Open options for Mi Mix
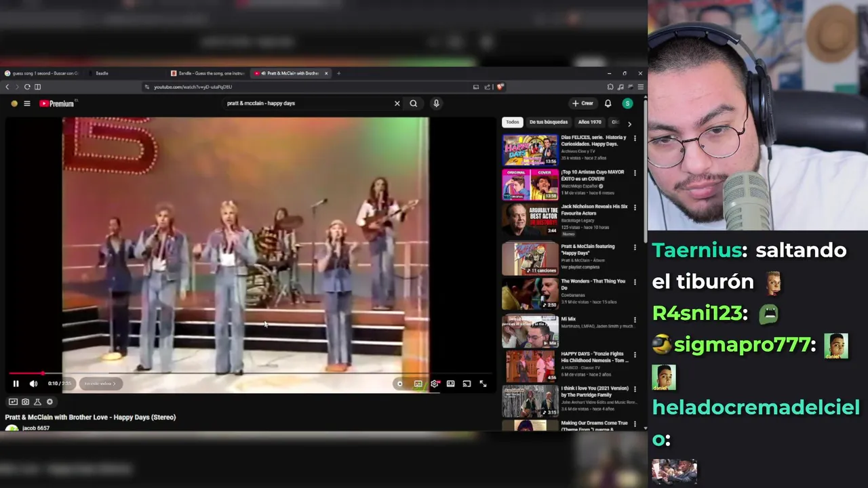This screenshot has width=868, height=488. (x=635, y=319)
